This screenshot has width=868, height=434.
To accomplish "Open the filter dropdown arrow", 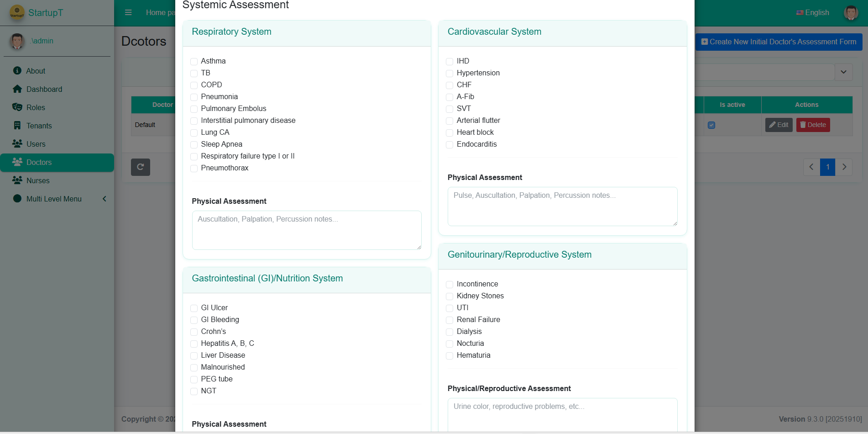I will pyautogui.click(x=843, y=72).
